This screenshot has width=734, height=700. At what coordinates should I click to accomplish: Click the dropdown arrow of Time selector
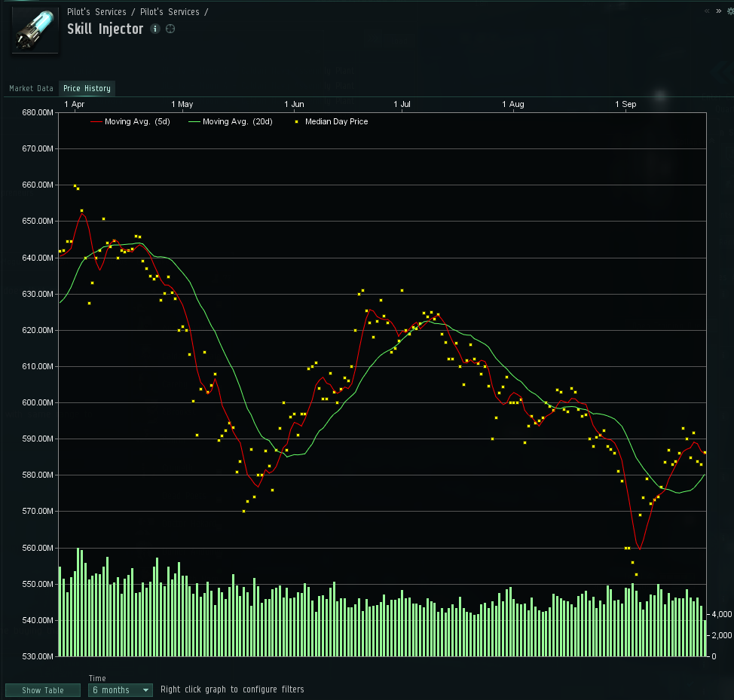(145, 690)
